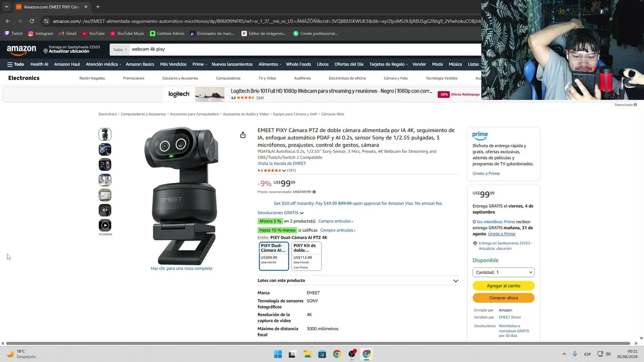Go back to the previous browser page
This screenshot has width=644, height=362.
pos(8,21)
